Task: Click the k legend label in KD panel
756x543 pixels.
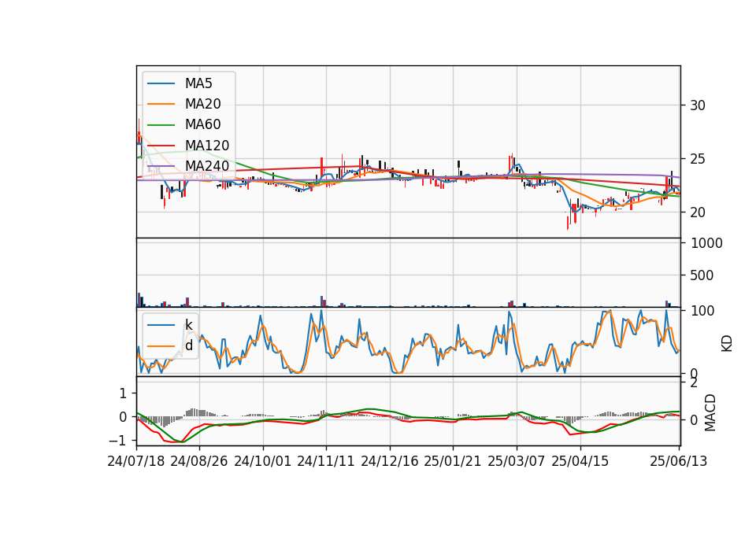Action: click(188, 325)
